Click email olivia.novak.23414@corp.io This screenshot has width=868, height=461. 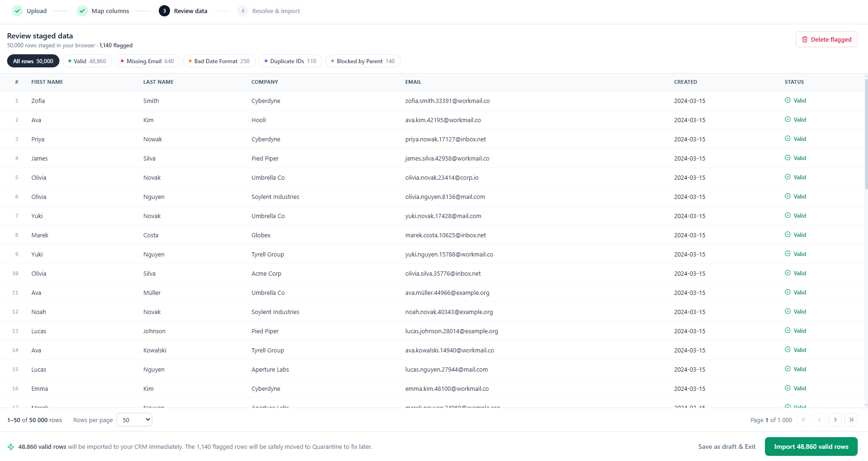pos(442,177)
